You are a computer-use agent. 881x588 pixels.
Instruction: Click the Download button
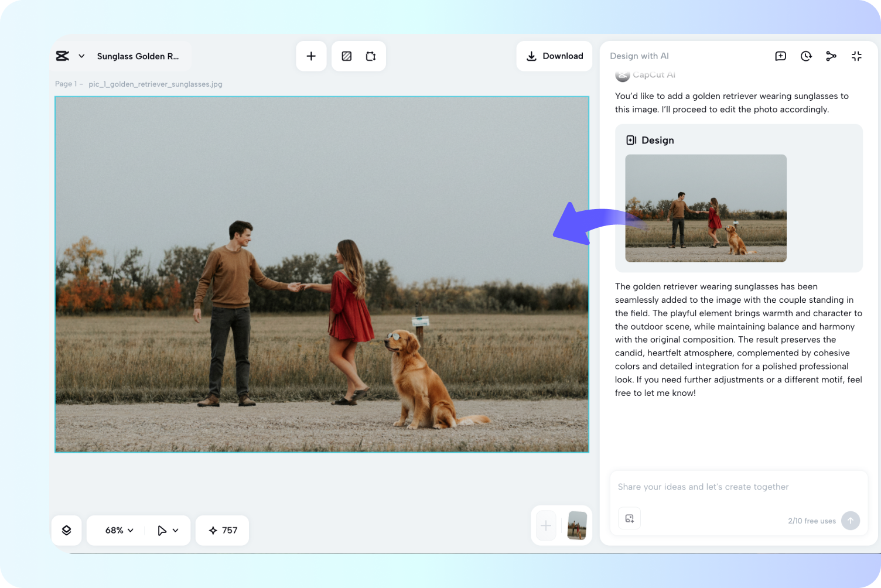pos(554,56)
